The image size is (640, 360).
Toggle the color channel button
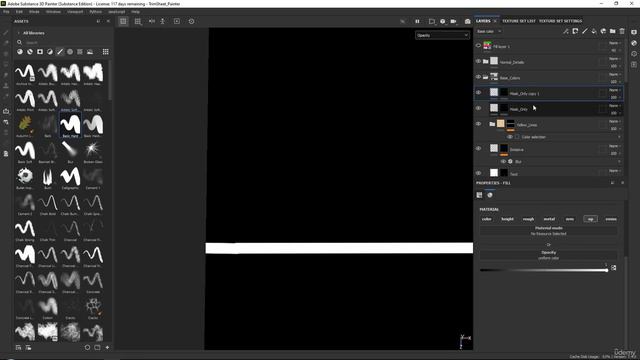(x=487, y=219)
